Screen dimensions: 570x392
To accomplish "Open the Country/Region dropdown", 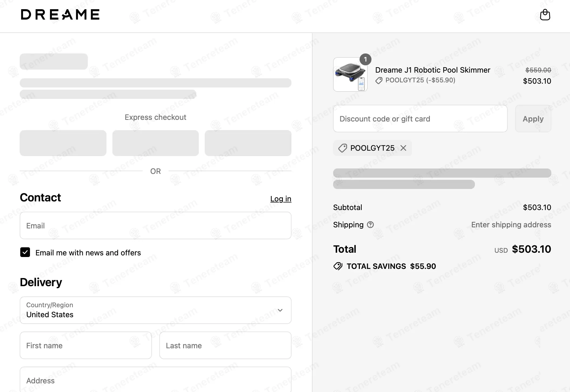I will point(156,310).
